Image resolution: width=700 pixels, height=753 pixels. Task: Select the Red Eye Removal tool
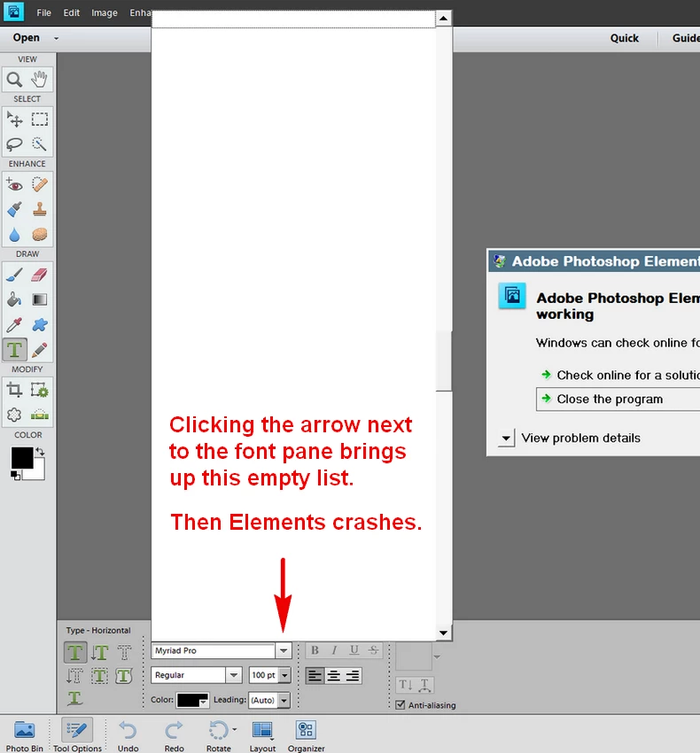14,184
